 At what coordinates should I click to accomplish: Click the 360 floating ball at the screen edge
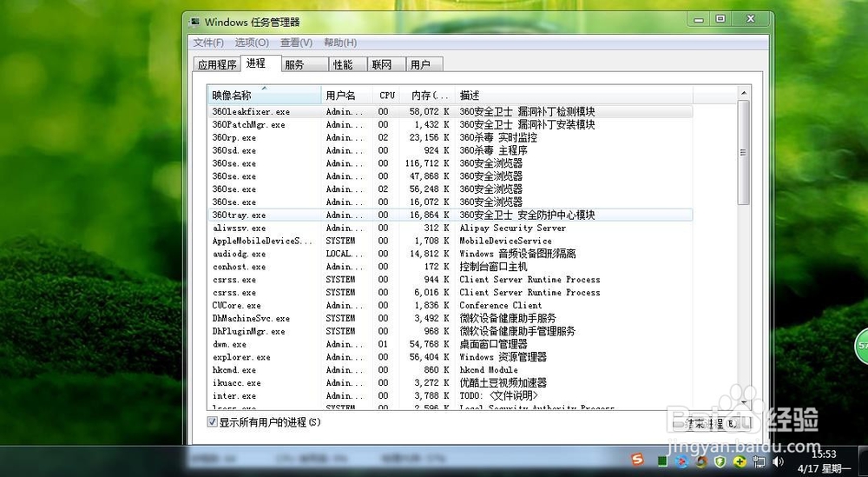point(861,347)
